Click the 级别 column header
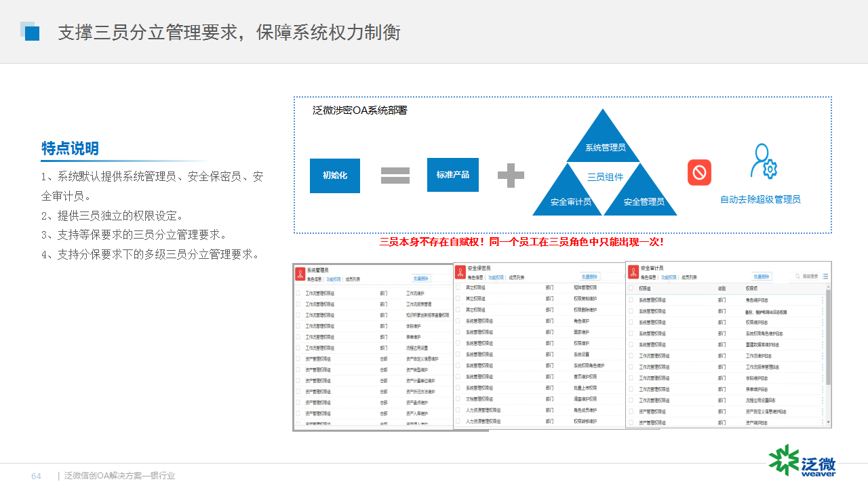868x488 pixels. (x=722, y=289)
